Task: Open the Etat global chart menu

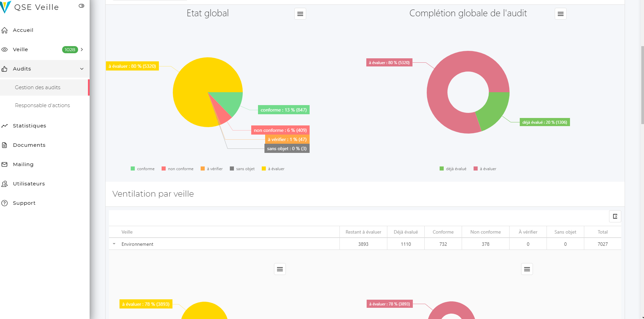Action: (300, 14)
